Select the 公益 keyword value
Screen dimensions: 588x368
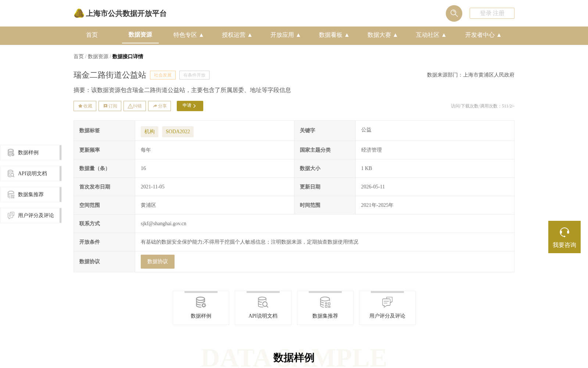pos(366,130)
